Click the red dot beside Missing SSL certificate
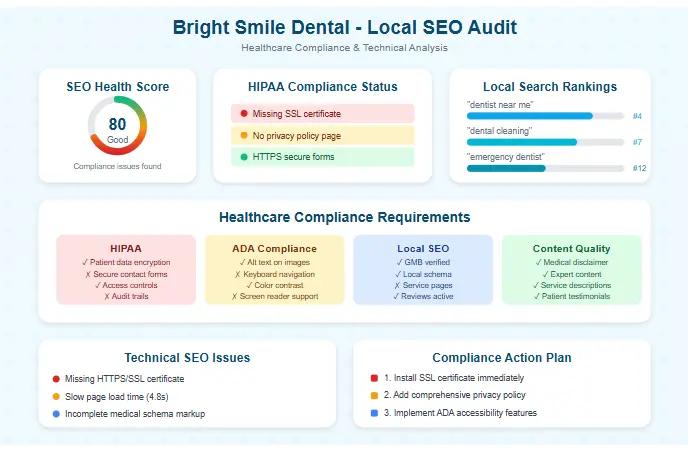This screenshot has width=688, height=458. 243,114
